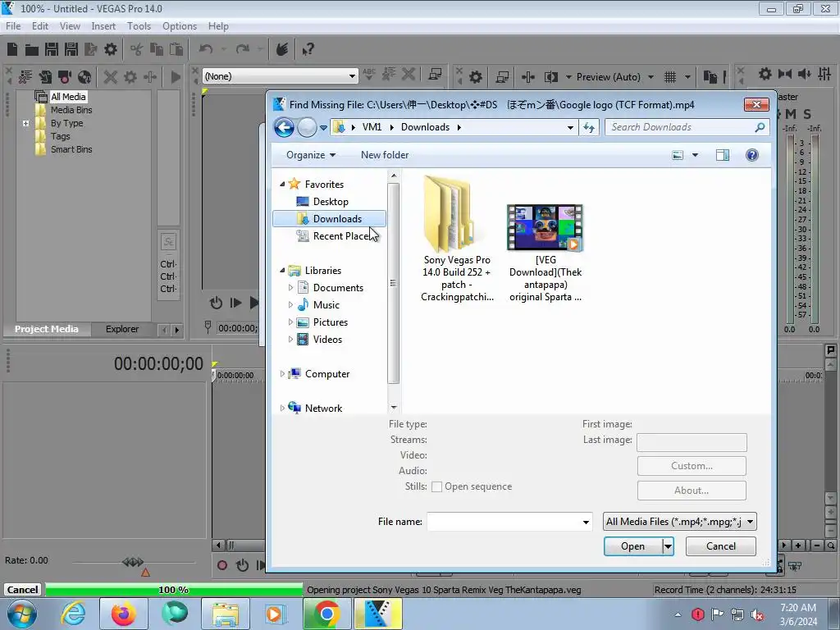Click the dialog's Cancel button
This screenshot has height=630, width=840.
(x=720, y=546)
